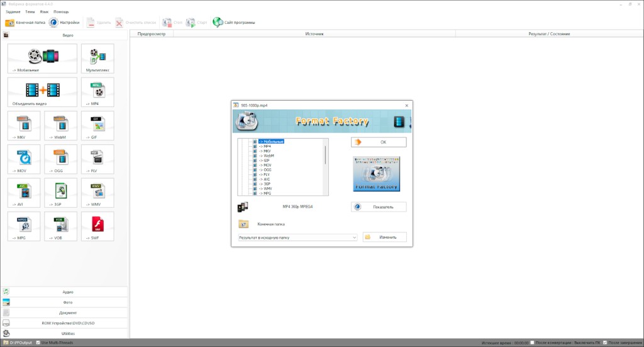Select -> MOV in dialog tree

(265, 165)
